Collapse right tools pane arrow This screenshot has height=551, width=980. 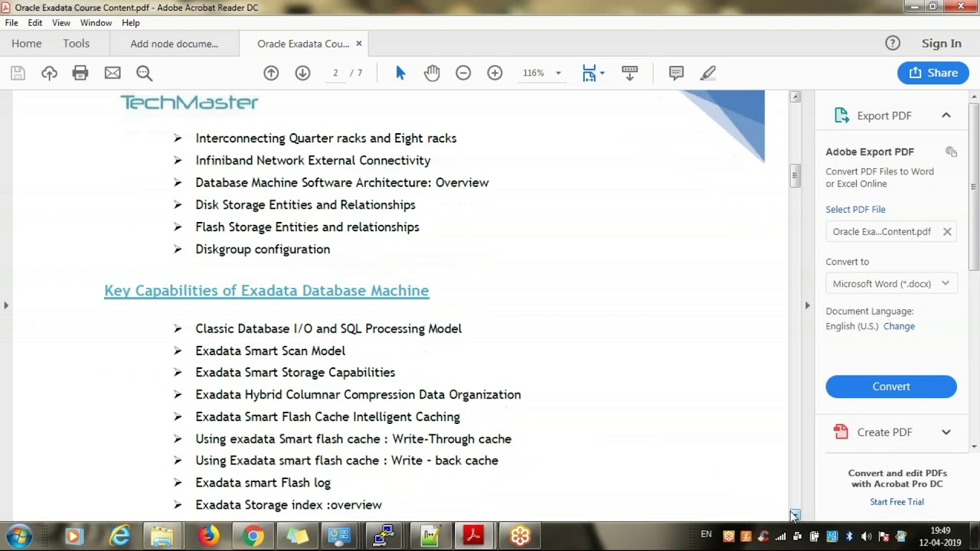coord(807,305)
